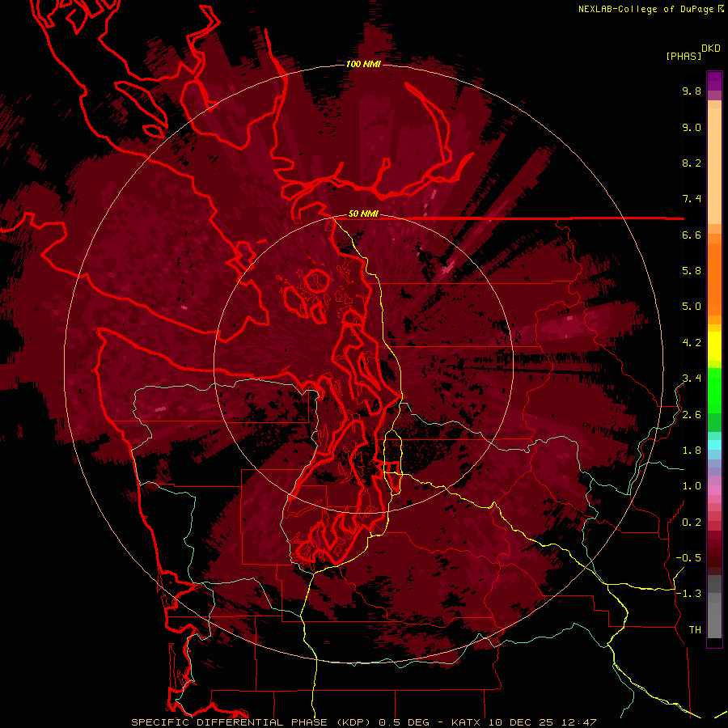Click the 12:47 timestamp
728x728 pixels.
[x=578, y=722]
